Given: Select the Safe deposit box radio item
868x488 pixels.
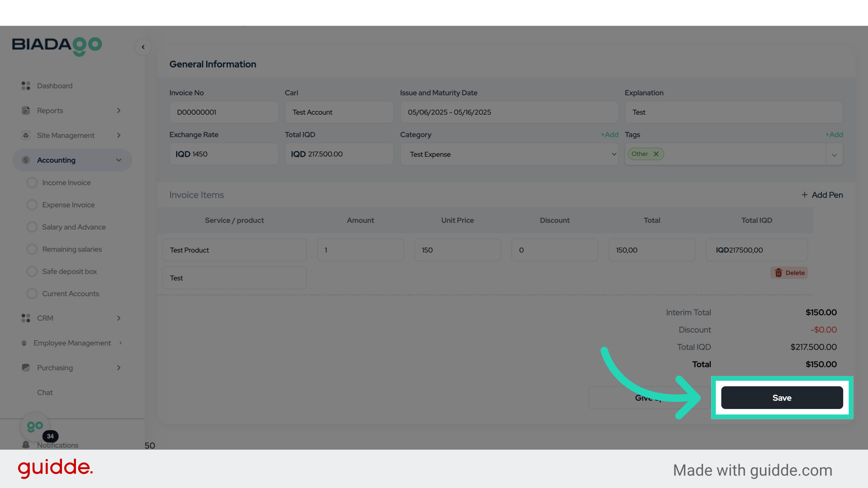Looking at the screenshot, I should click(32, 272).
